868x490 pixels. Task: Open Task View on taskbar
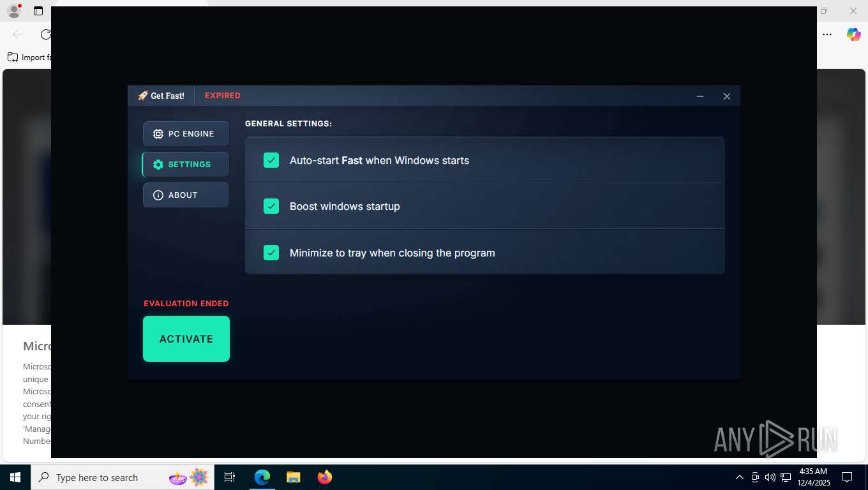click(230, 477)
